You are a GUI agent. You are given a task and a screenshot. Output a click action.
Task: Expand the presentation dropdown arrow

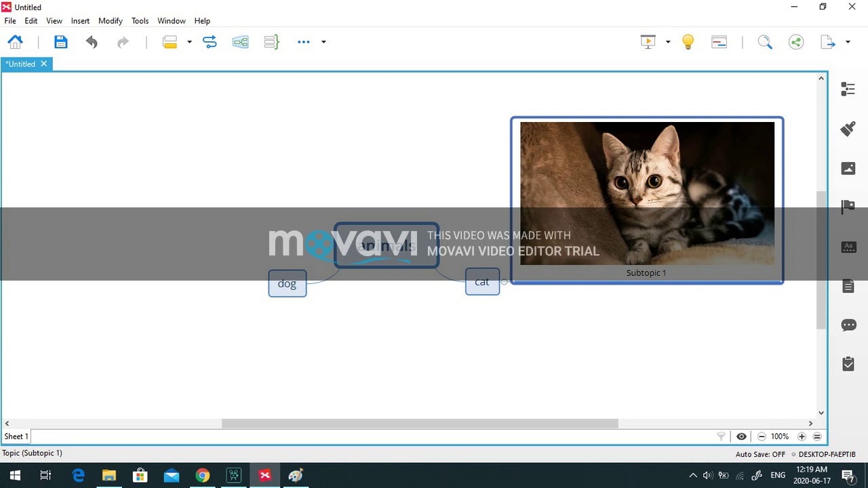point(668,42)
